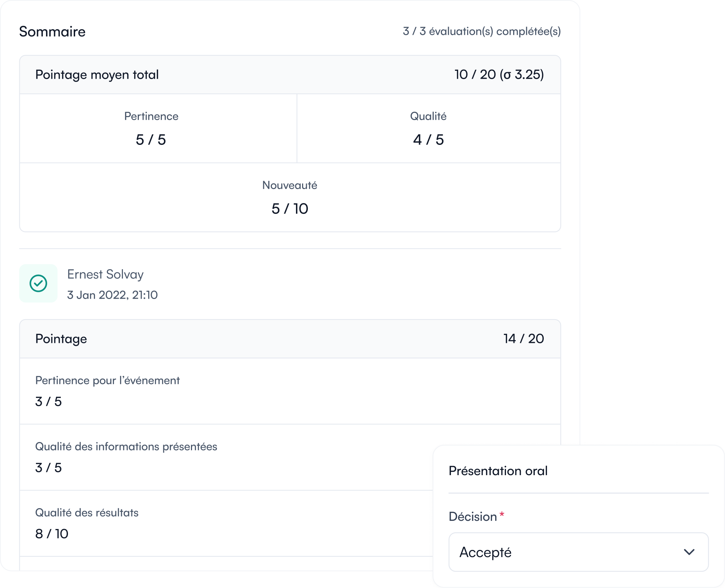The width and height of the screenshot is (725, 588).
Task: Click the green checkmark icon beside Ernest Solvay
Action: pos(38,284)
